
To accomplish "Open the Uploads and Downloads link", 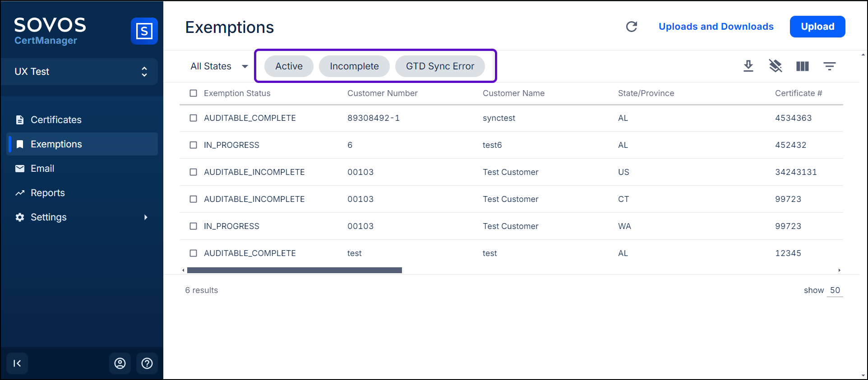I will pos(716,27).
